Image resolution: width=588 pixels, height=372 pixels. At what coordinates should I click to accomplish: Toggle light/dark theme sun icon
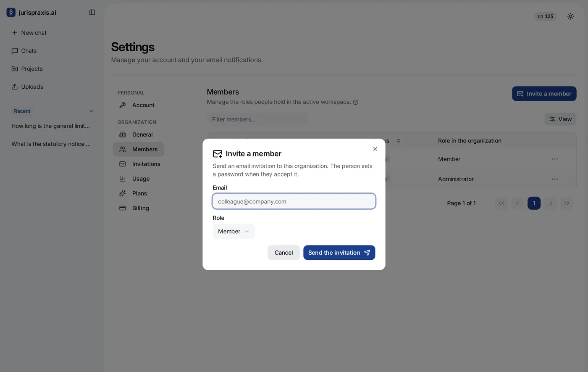pos(570,16)
